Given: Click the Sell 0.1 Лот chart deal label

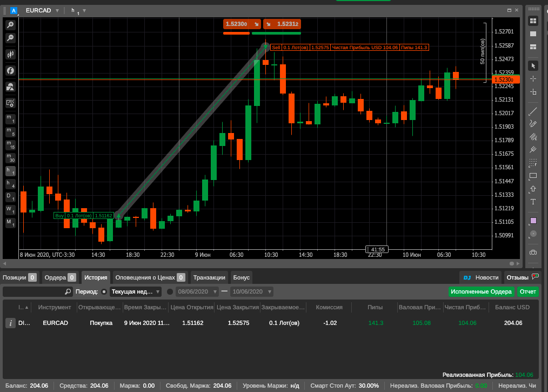Looking at the screenshot, I should pyautogui.click(x=350, y=48).
